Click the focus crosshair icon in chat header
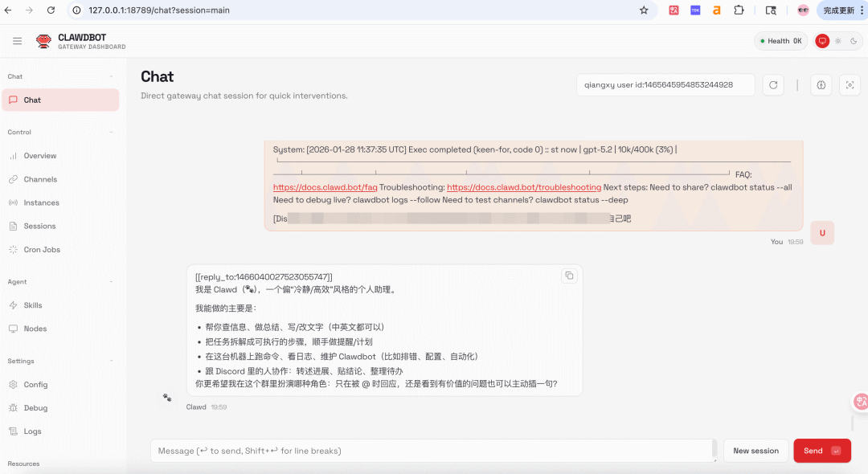The width and height of the screenshot is (868, 474). pyautogui.click(x=850, y=84)
